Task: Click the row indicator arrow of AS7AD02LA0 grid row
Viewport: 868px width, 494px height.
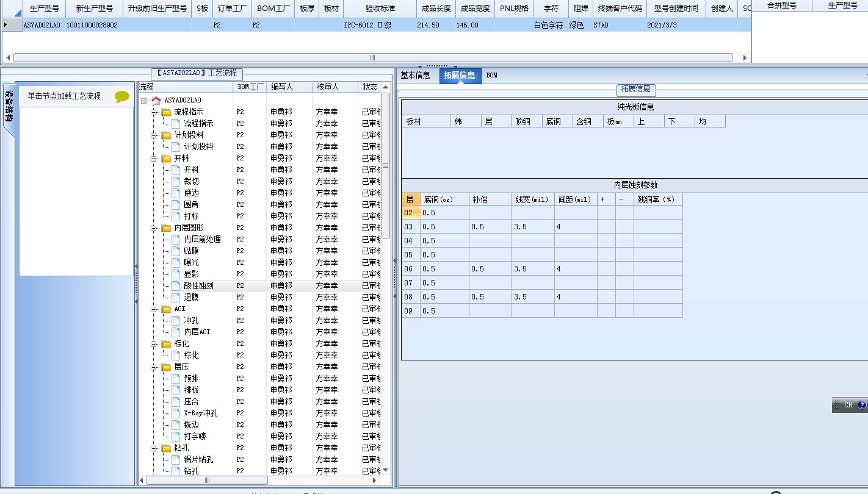Action: [6, 25]
